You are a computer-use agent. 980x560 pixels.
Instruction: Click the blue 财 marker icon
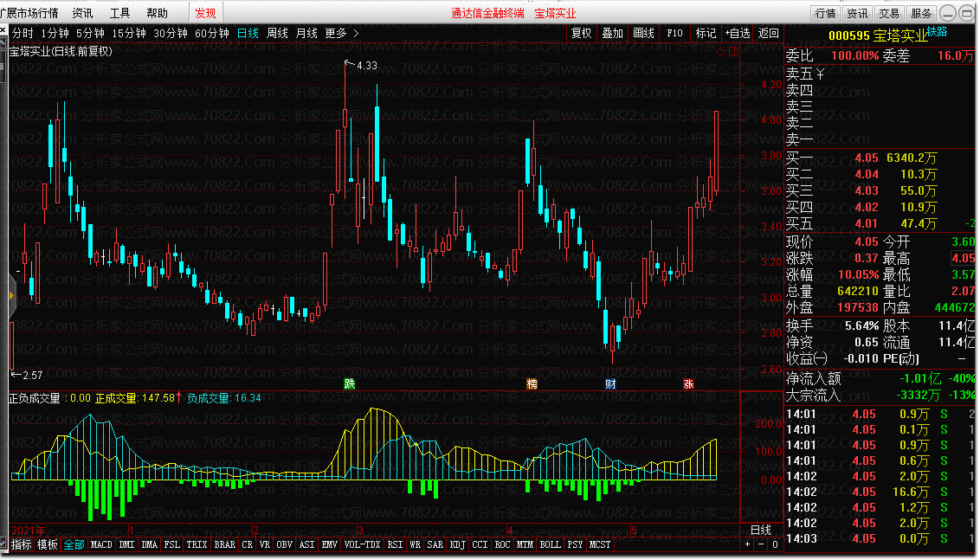point(610,383)
